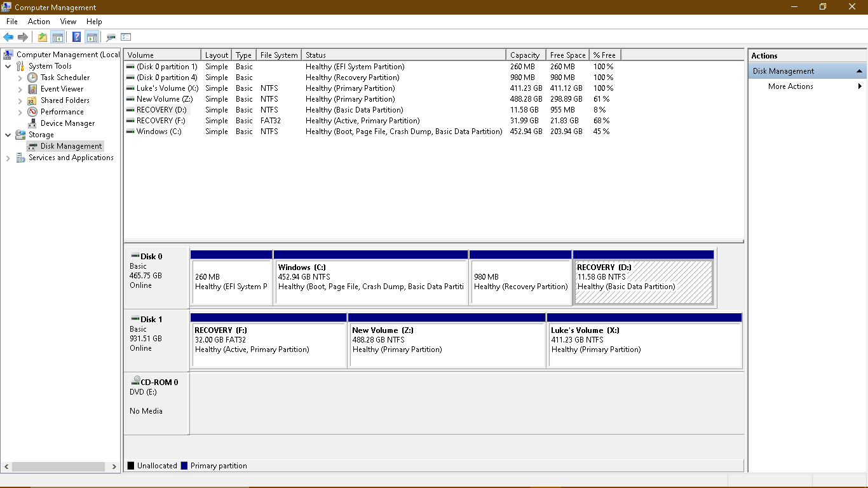Click the RECOVERY (F:) FAT32 partition block

coord(269,340)
